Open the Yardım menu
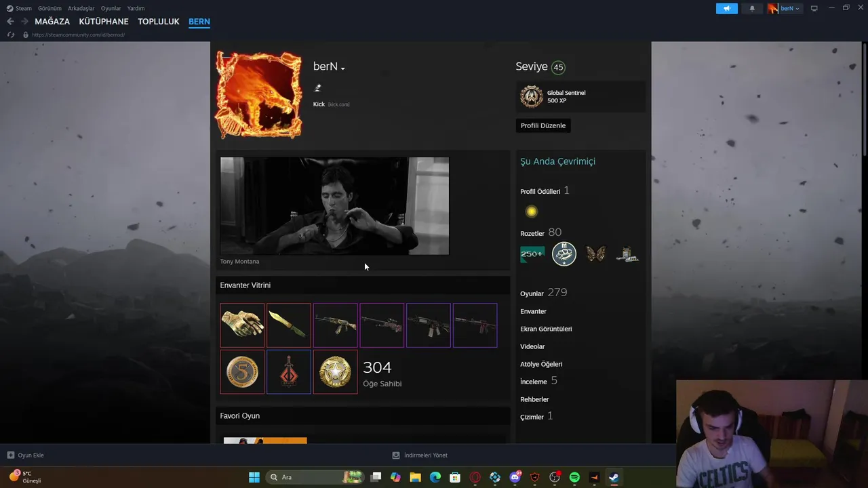868x488 pixels. pyautogui.click(x=136, y=8)
